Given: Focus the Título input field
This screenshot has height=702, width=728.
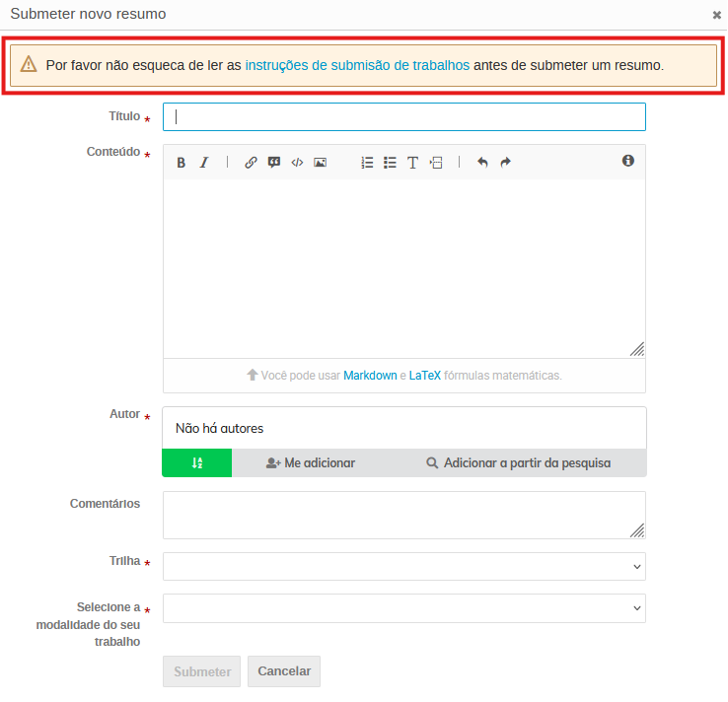Looking at the screenshot, I should pyautogui.click(x=403, y=116).
